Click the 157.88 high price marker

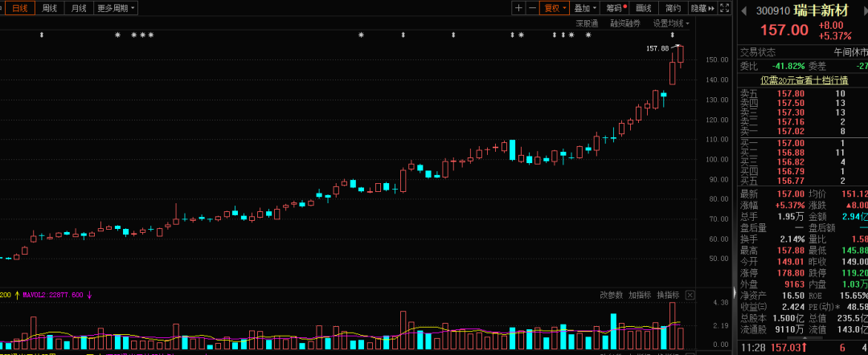coord(657,48)
